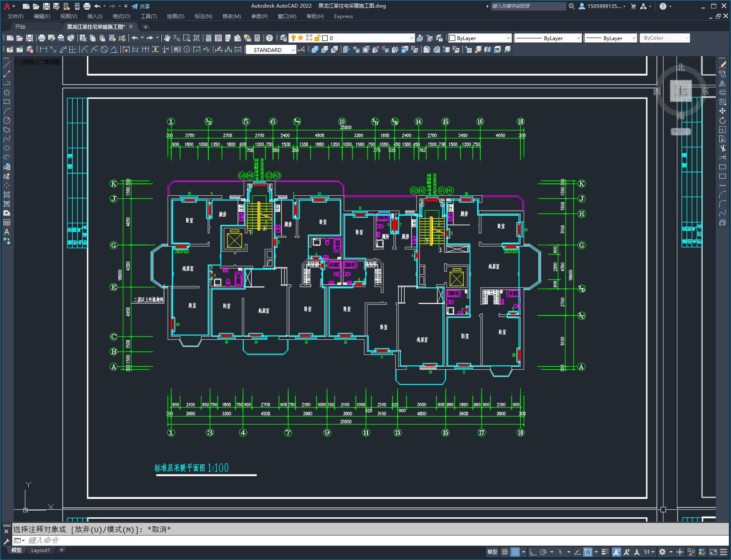
Task: Switch to the Layout1 tab
Action: pyautogui.click(x=41, y=550)
